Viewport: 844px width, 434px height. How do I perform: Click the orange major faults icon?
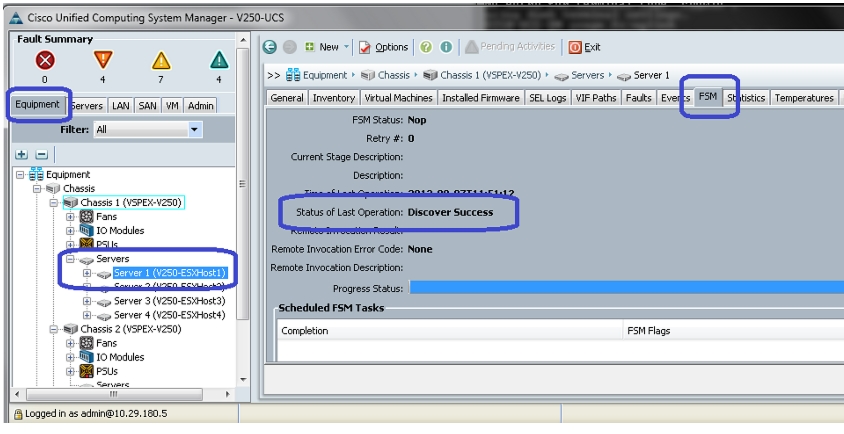[x=103, y=60]
